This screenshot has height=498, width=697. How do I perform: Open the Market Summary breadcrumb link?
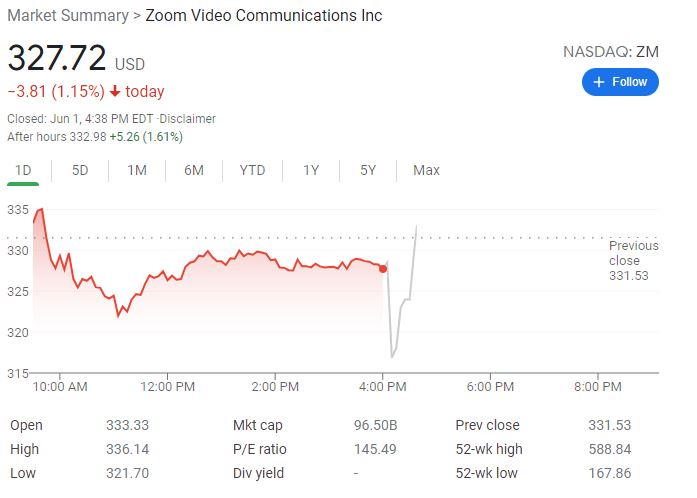point(68,15)
